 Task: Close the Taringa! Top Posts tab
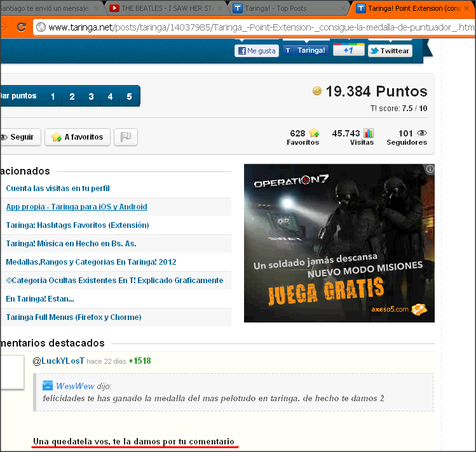[343, 8]
